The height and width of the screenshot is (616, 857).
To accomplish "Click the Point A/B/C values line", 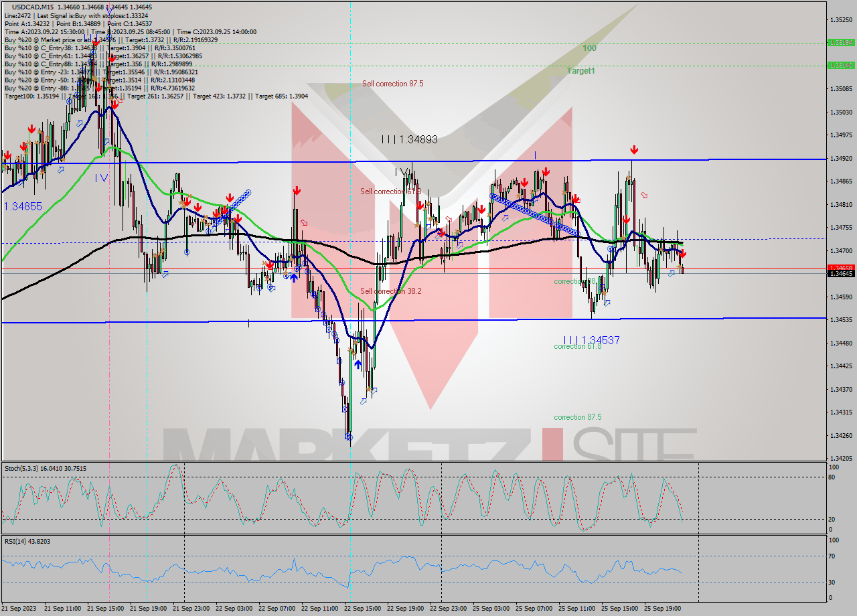I will (x=78, y=23).
